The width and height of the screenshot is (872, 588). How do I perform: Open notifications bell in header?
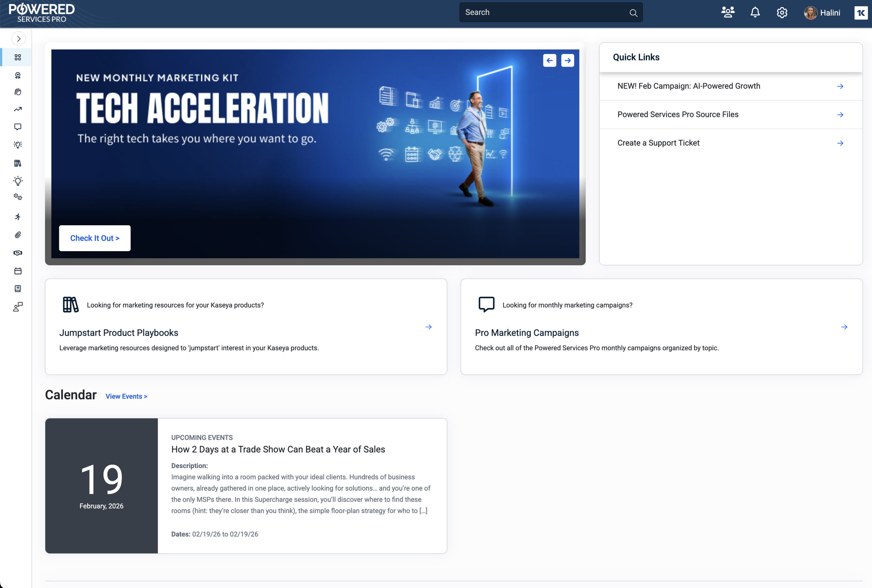[754, 13]
